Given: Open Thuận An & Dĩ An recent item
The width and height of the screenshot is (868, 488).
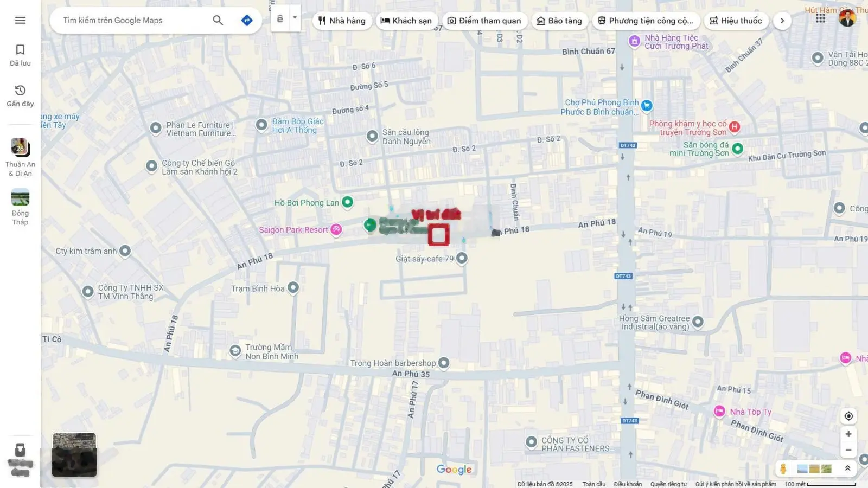Looking at the screenshot, I should point(20,157).
